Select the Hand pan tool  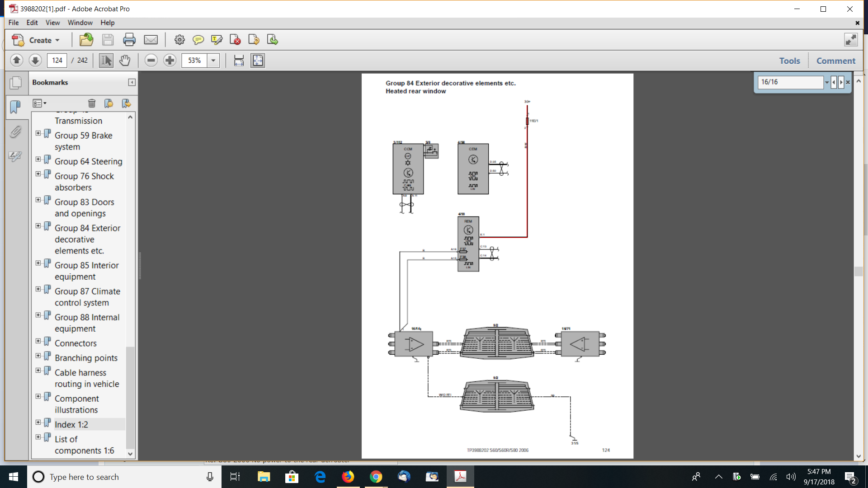coord(125,61)
